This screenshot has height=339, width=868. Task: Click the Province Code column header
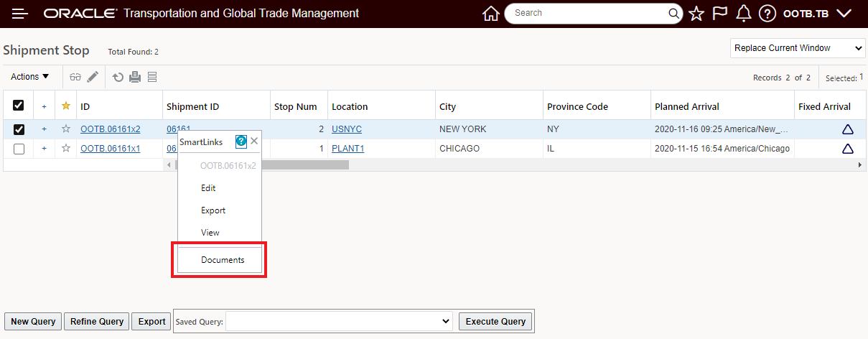[577, 106]
